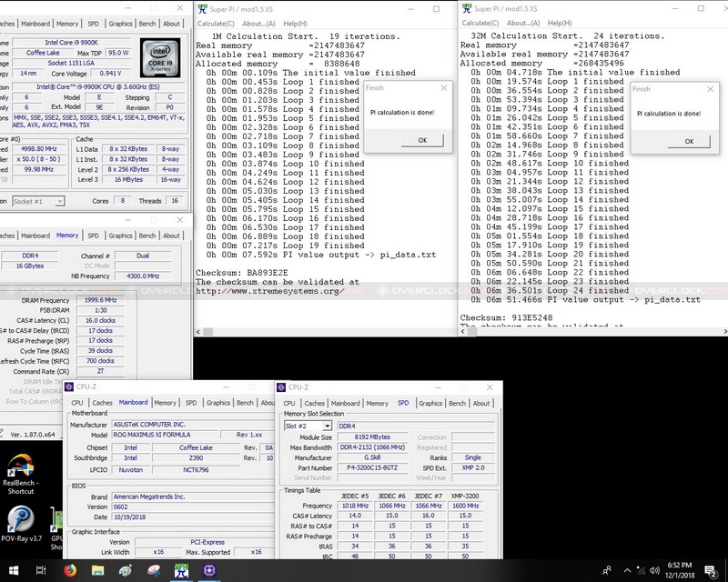Open the People icon in the system tray
728x582 pixels.
(x=606, y=570)
